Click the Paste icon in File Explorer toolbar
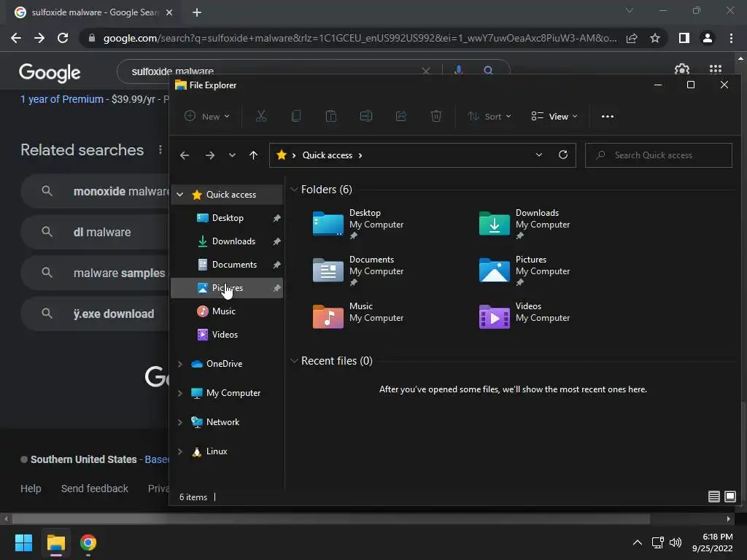The image size is (747, 560). (x=331, y=116)
